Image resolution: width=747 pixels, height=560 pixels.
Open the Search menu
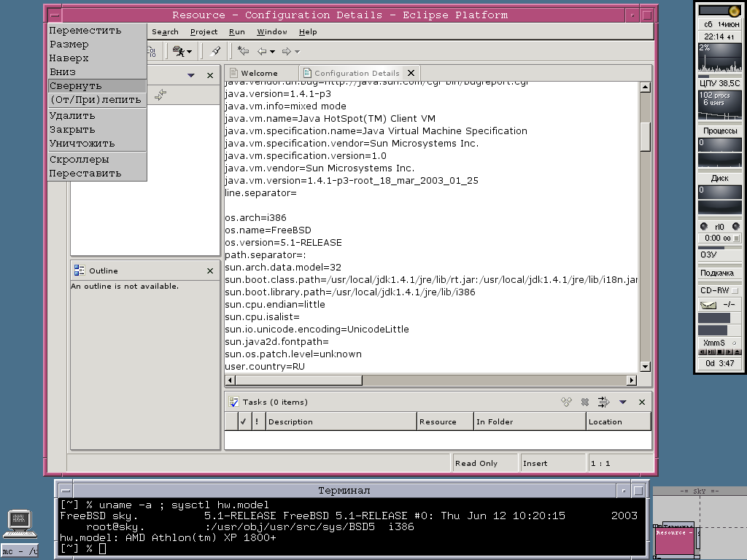tap(165, 32)
